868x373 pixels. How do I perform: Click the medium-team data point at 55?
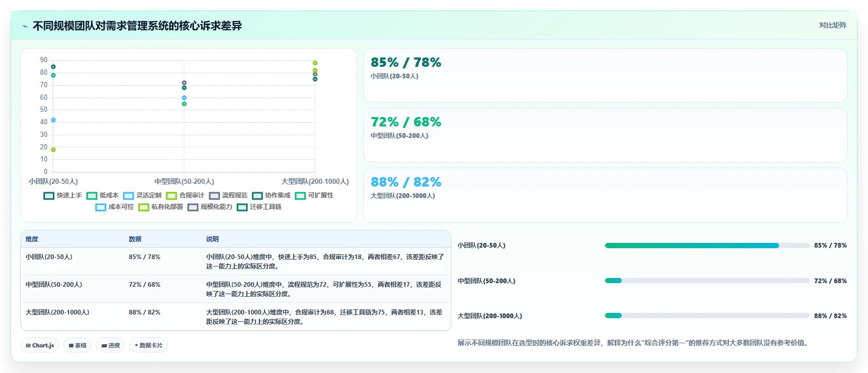(x=184, y=104)
